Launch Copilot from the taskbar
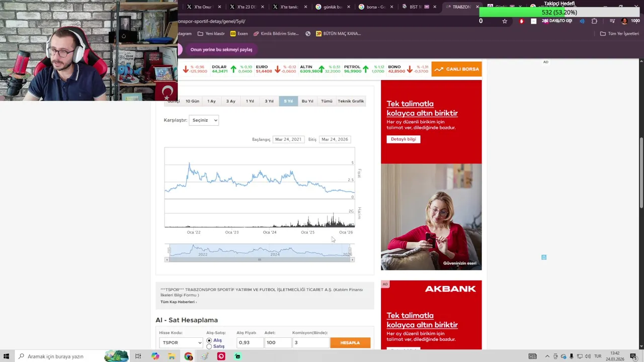644x362 pixels. [x=155, y=356]
